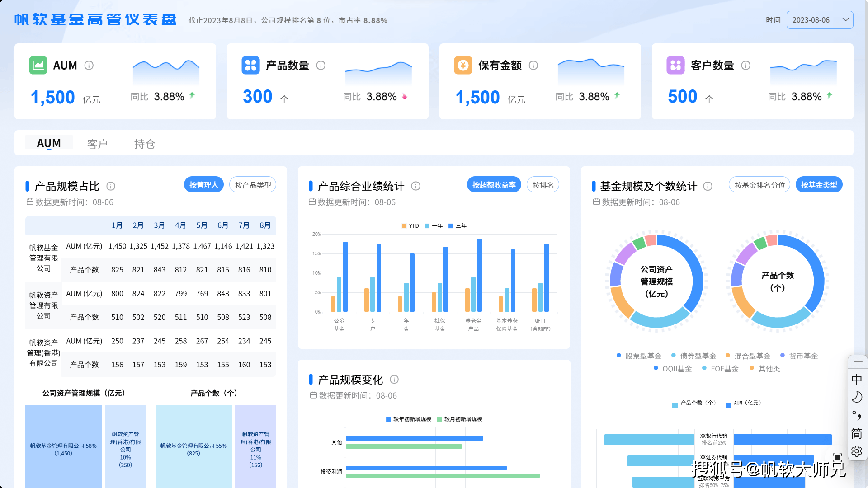Click the purple 客户数量 icon
The image size is (868, 488).
pyautogui.click(x=675, y=66)
